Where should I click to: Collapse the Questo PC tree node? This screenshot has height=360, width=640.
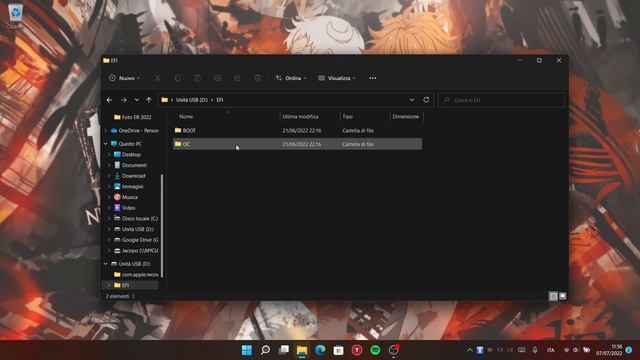click(x=106, y=144)
